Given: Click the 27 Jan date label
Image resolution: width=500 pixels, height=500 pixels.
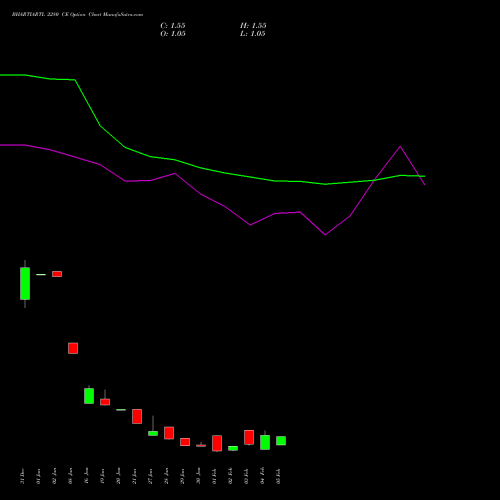Looking at the screenshot, I should tap(150, 476).
